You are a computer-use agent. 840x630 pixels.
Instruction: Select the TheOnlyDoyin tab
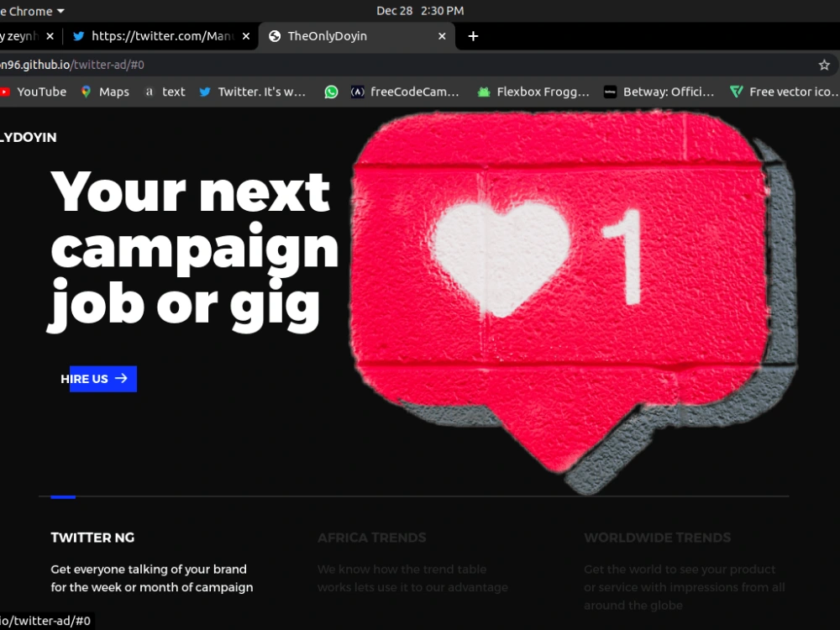tap(357, 36)
